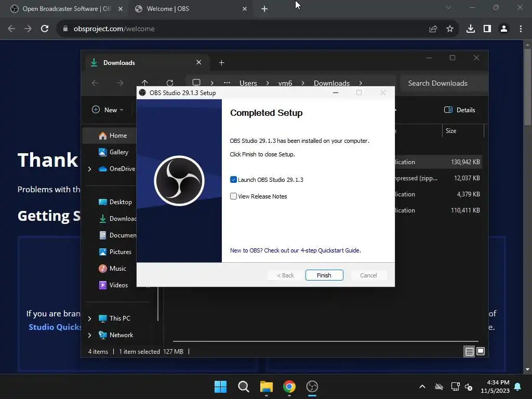Image resolution: width=532 pixels, height=399 pixels.
Task: Open Home in File Explorer sidebar
Action: pyautogui.click(x=110, y=136)
